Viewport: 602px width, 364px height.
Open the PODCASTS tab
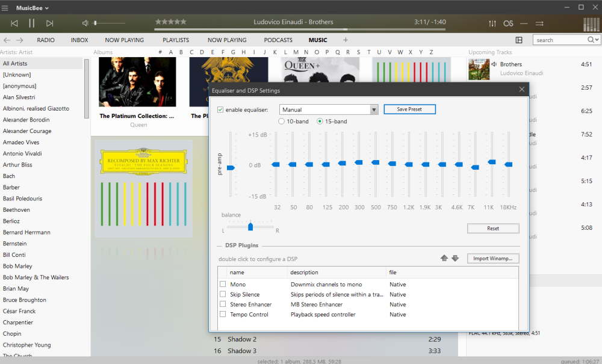278,40
